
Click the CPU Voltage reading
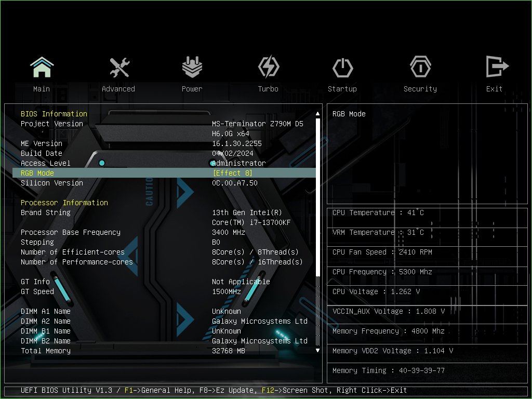[376, 291]
